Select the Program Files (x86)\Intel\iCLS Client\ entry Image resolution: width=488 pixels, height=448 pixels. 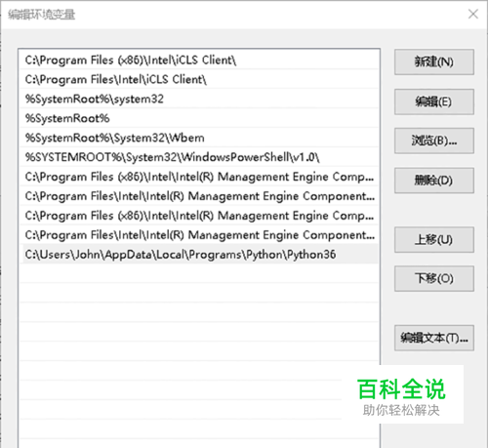point(199,60)
